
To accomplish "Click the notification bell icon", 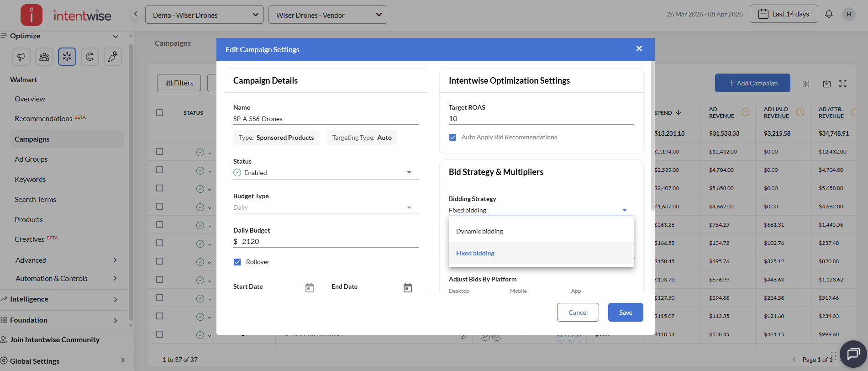I will [x=829, y=14].
